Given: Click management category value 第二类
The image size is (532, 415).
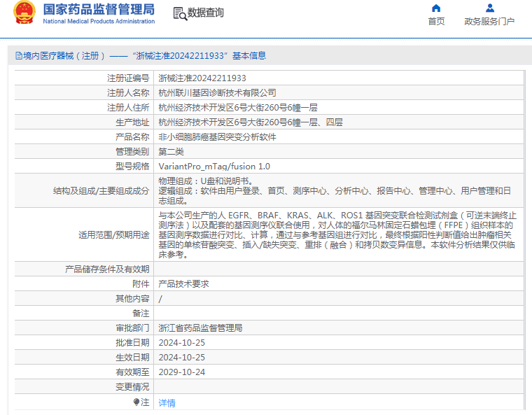Looking at the screenshot, I should [x=171, y=152].
